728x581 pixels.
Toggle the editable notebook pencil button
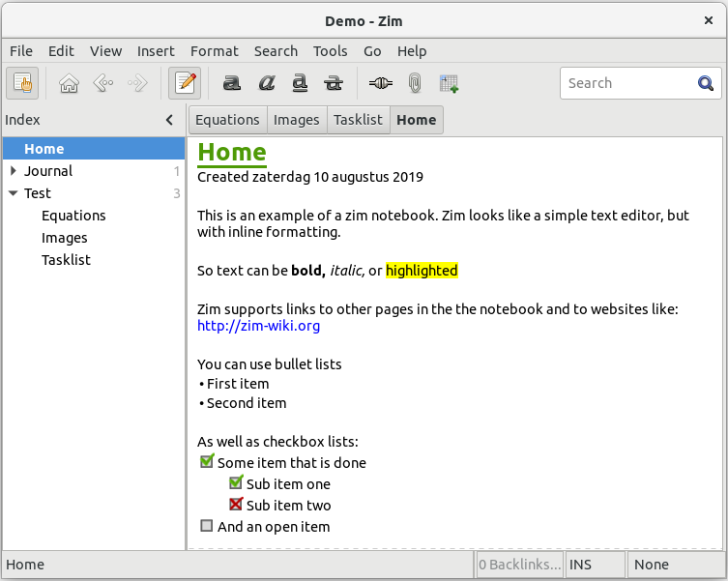click(185, 83)
